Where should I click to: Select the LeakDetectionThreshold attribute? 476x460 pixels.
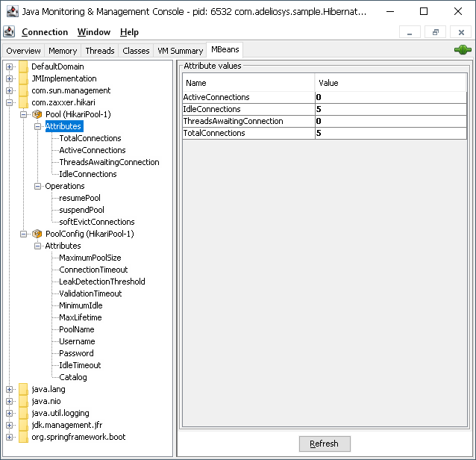102,282
